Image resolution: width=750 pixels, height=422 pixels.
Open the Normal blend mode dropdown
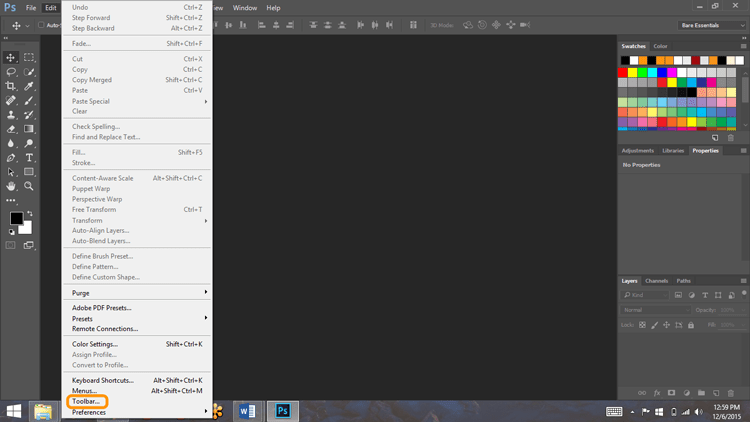656,310
